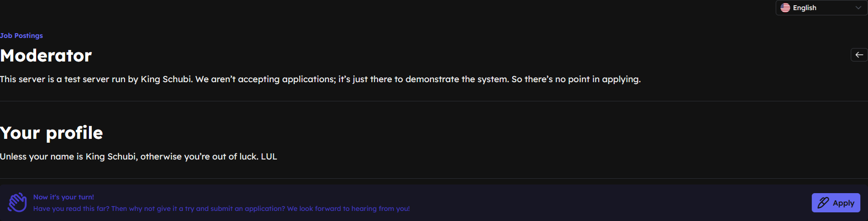This screenshot has width=868, height=221.
Task: Click the empty area of the application banner
Action: (611, 203)
